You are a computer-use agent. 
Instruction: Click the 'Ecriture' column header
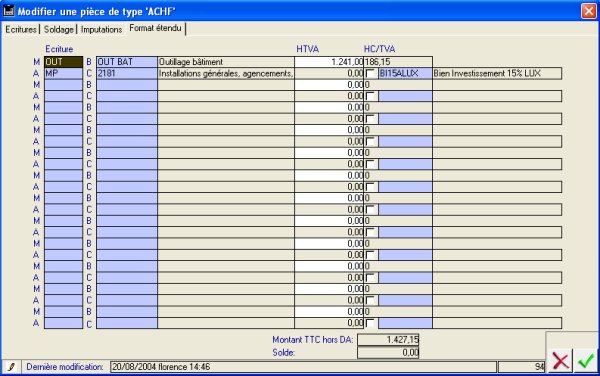point(59,49)
